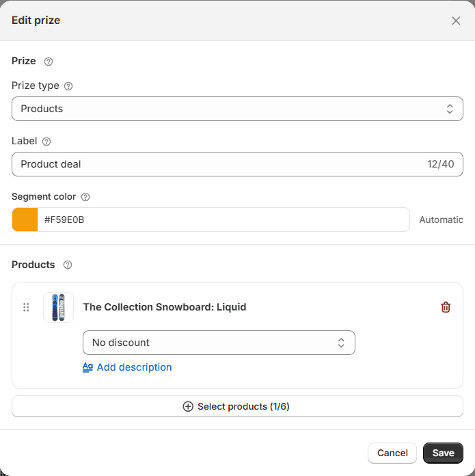Click Select products (1/6) button
Image resolution: width=475 pixels, height=476 pixels.
click(x=237, y=406)
